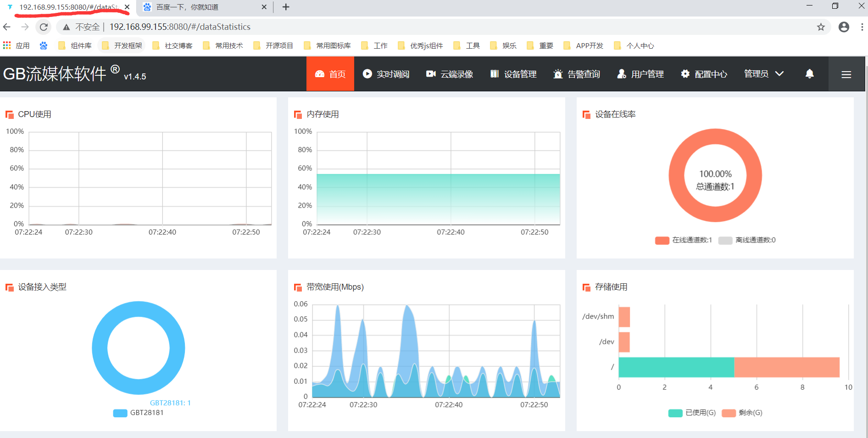Open the Chrome three-dot menu

point(862,27)
